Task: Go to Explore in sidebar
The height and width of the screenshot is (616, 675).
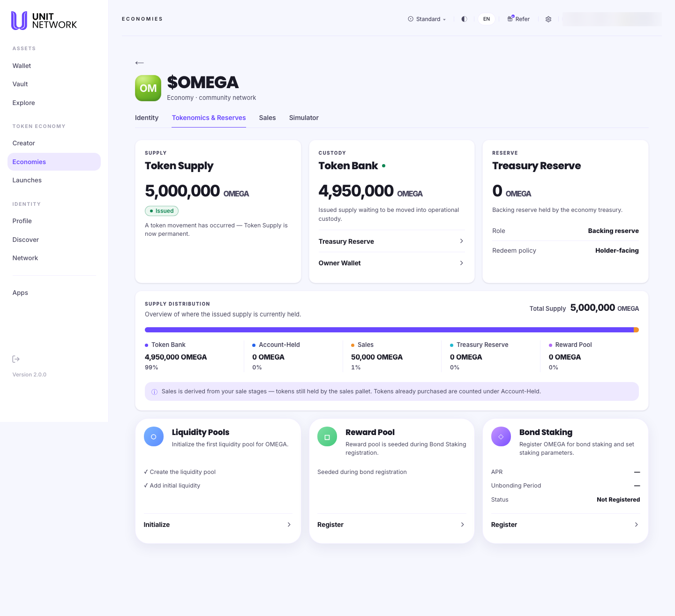Action: [54, 103]
